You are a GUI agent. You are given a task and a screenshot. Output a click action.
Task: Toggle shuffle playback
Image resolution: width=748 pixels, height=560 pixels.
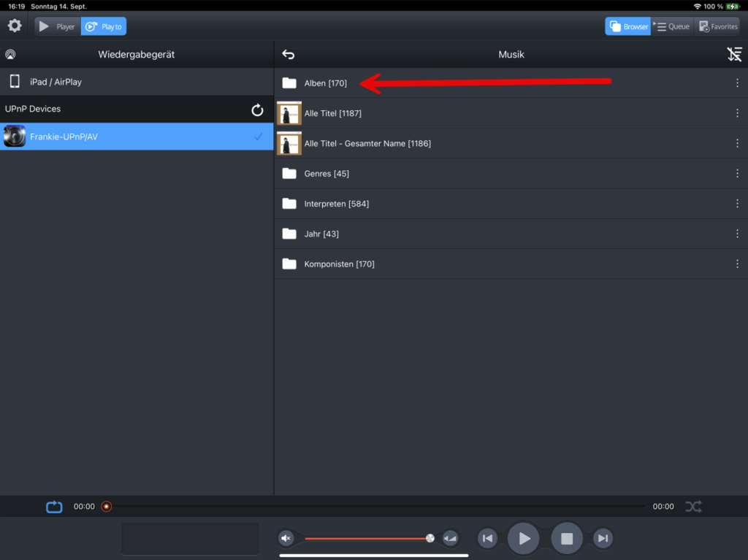[x=693, y=507]
